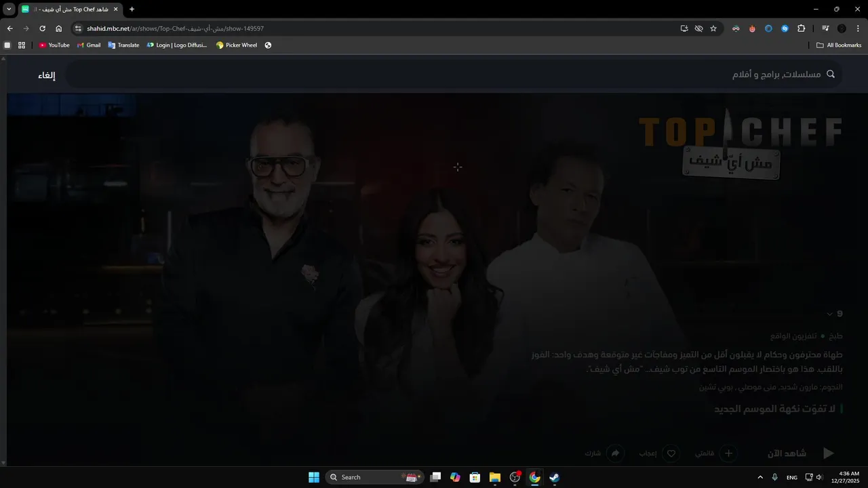Open Task View from the taskbar
The width and height of the screenshot is (868, 488).
point(435,477)
